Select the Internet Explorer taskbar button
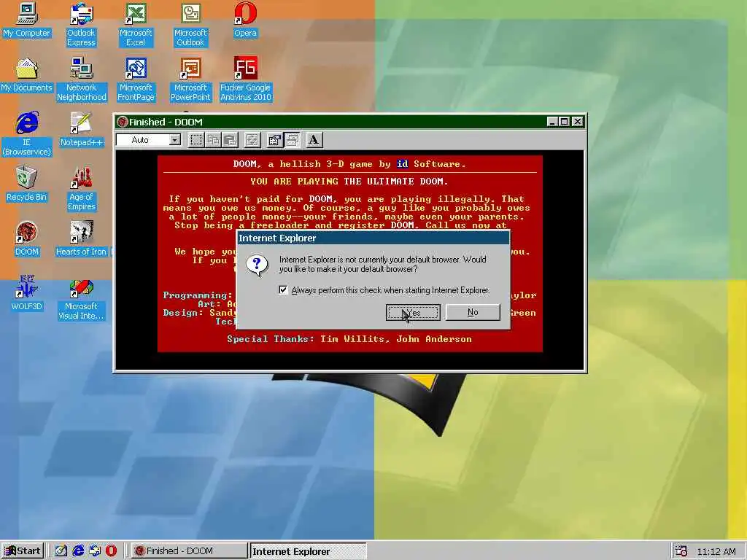Screen dimensions: 747x560 (x=309, y=551)
